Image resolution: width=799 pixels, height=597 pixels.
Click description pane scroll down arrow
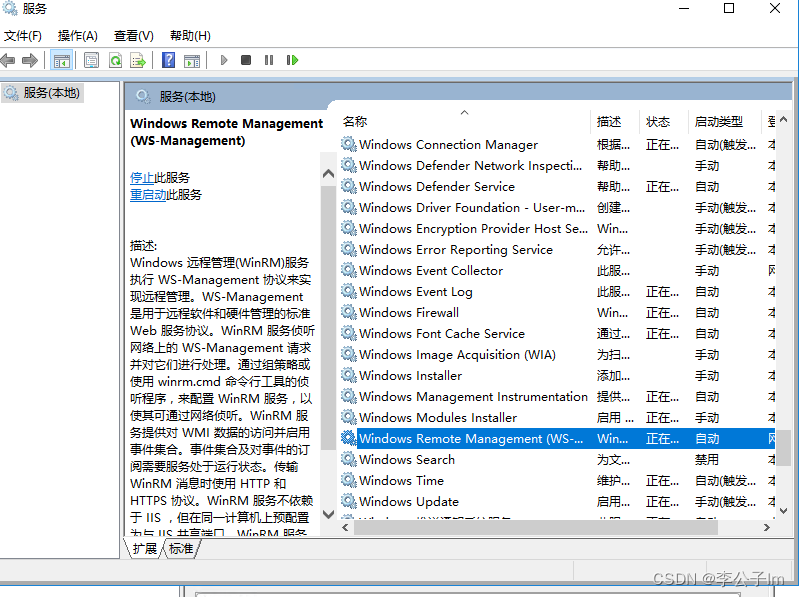coord(329,514)
